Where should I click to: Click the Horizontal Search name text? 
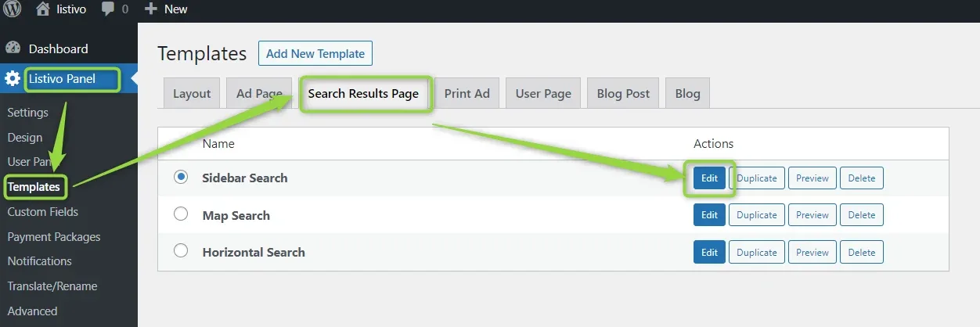pos(254,252)
